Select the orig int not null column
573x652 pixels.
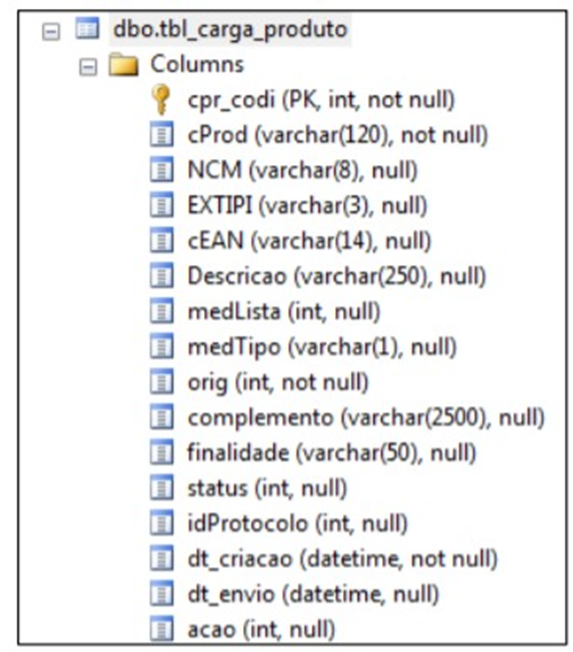[278, 383]
